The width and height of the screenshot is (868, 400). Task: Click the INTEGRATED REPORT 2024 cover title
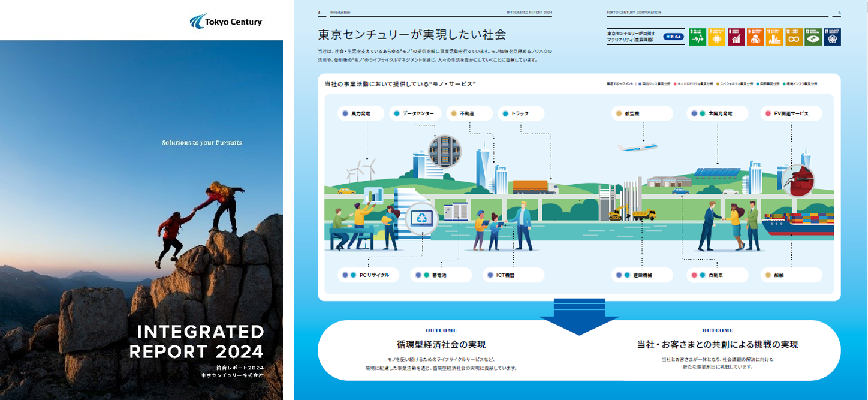[x=197, y=341]
